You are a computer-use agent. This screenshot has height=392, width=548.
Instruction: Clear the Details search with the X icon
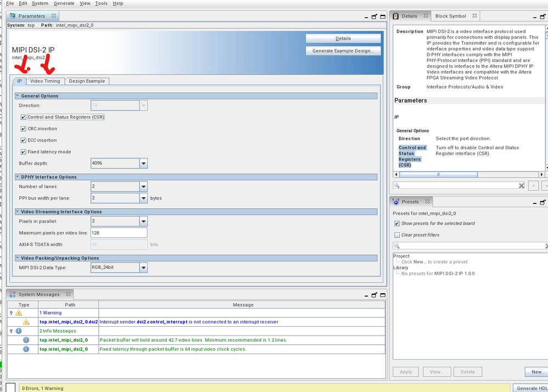tap(522, 186)
